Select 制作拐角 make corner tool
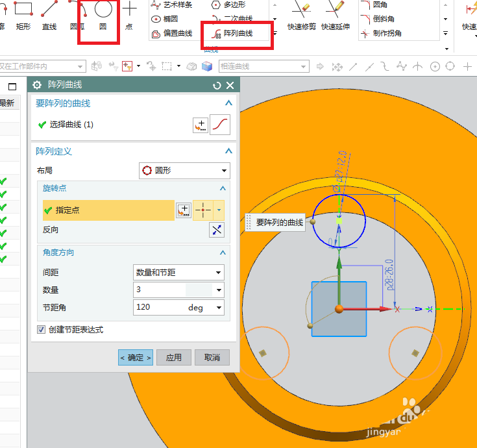The image size is (477, 448). click(x=381, y=33)
